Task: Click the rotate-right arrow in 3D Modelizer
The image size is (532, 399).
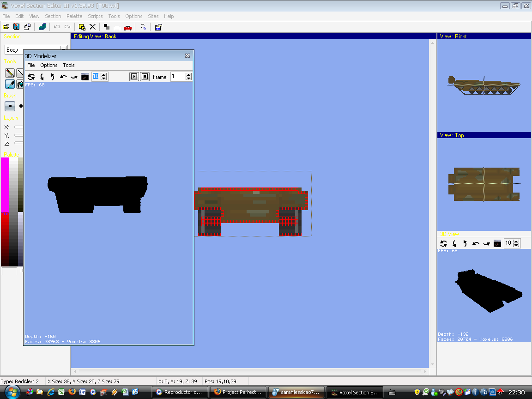Action: tap(74, 77)
